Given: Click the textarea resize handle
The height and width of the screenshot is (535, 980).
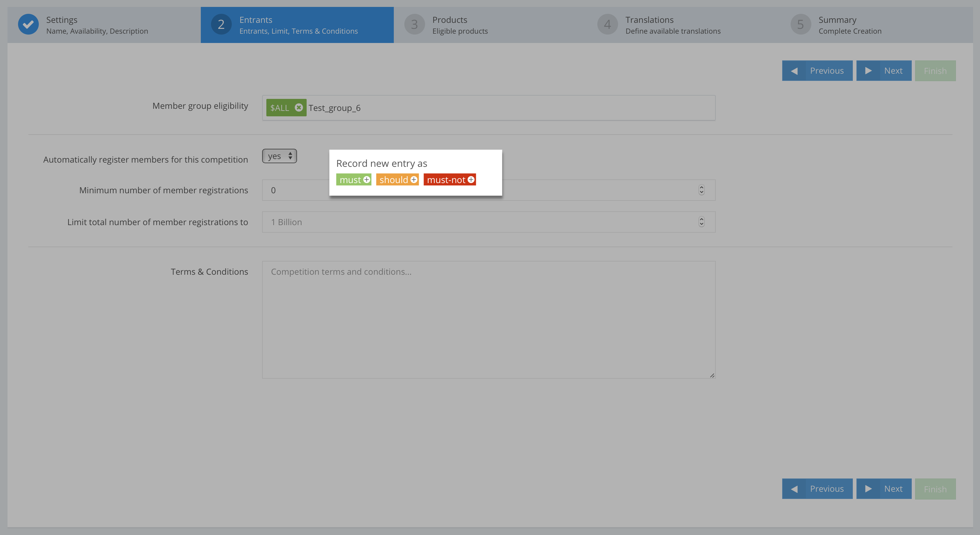Looking at the screenshot, I should pos(712,375).
